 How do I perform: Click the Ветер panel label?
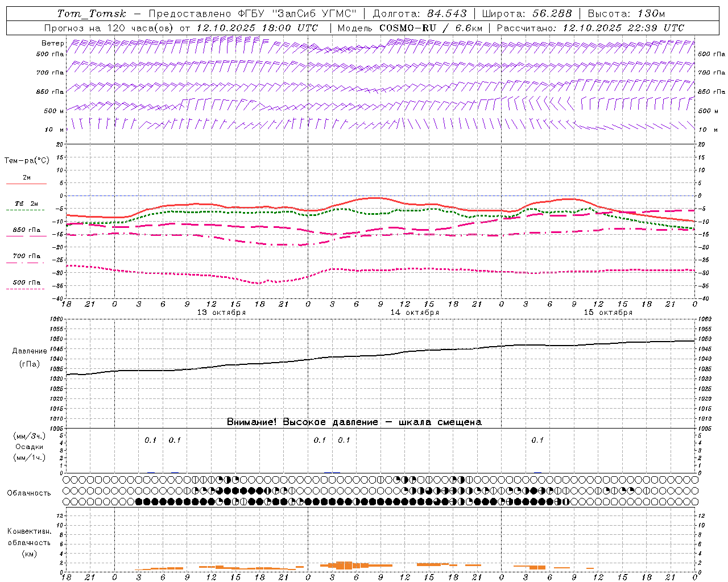[x=52, y=43]
